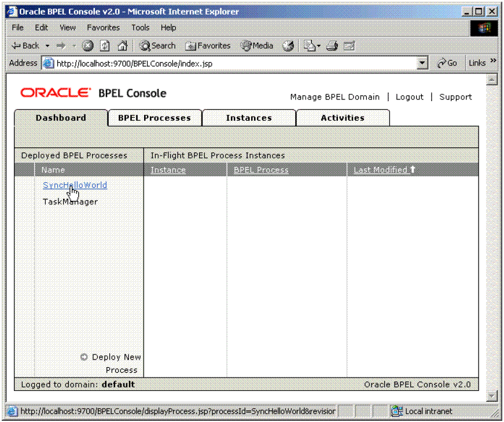Click the address bar URL field
504x422 pixels.
(236, 63)
